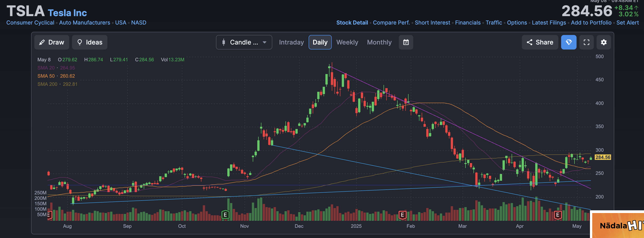Expand the Candle chart type dropdown
The width and height of the screenshot is (644, 238).
(x=244, y=42)
